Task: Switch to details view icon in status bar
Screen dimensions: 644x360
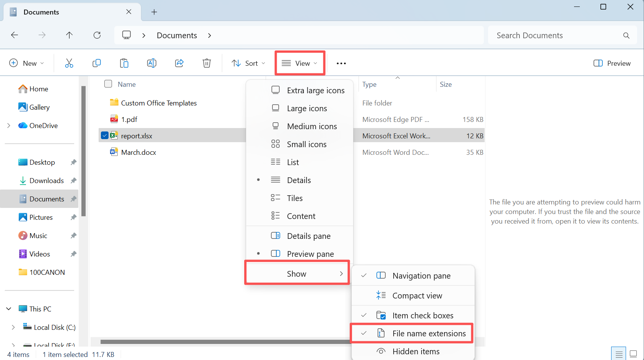Action: click(619, 354)
